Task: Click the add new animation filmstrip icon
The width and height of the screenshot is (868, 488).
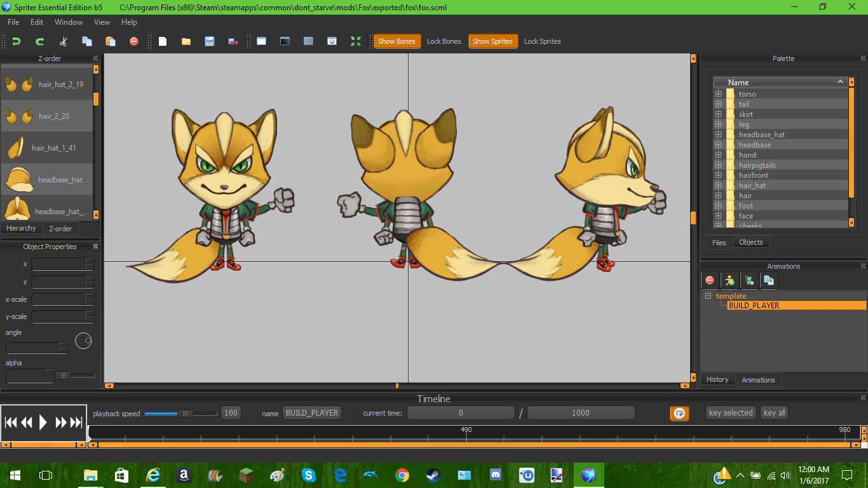Action: click(749, 280)
